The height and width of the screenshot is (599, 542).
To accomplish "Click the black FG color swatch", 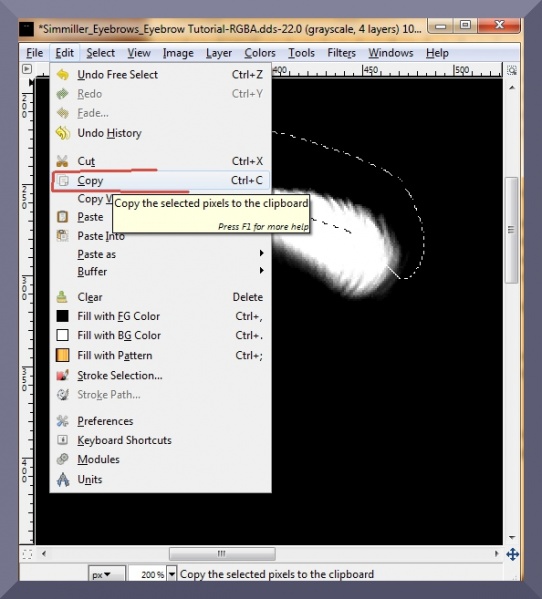I will tap(62, 316).
